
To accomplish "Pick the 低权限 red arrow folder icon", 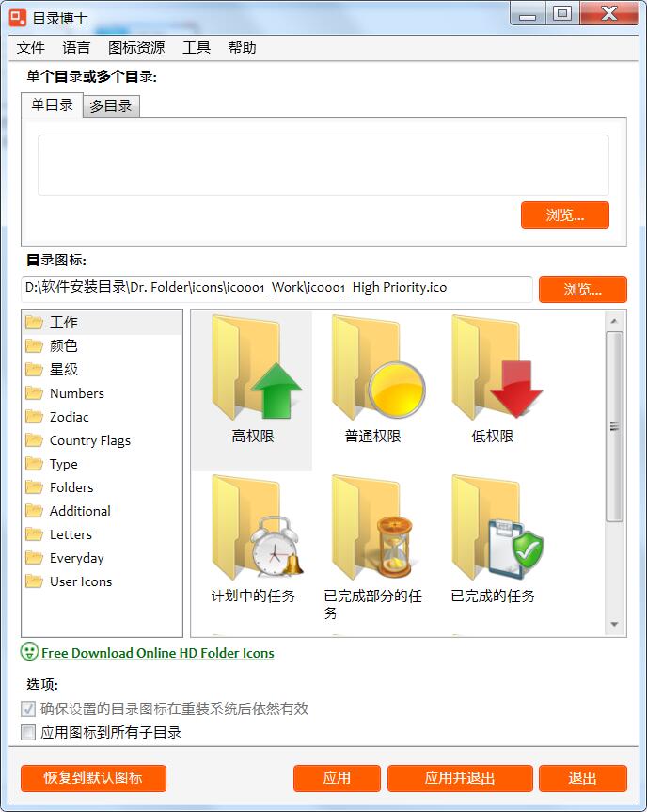I will point(497,368).
